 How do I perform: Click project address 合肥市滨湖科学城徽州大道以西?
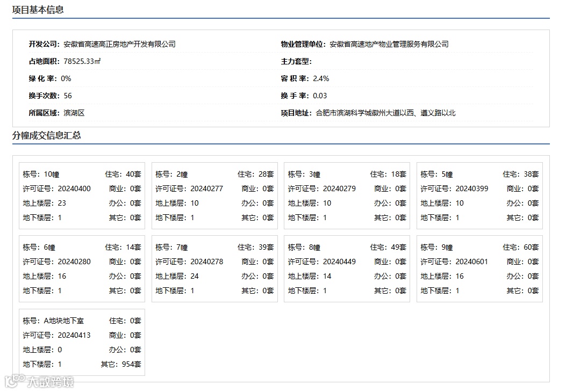click(x=364, y=113)
